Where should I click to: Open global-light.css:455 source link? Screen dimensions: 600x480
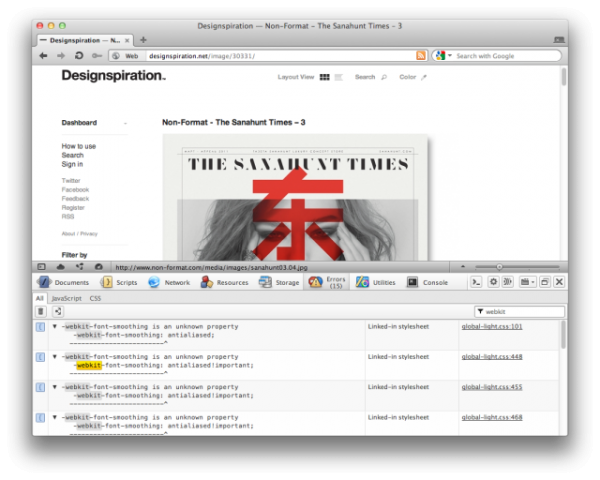point(492,387)
